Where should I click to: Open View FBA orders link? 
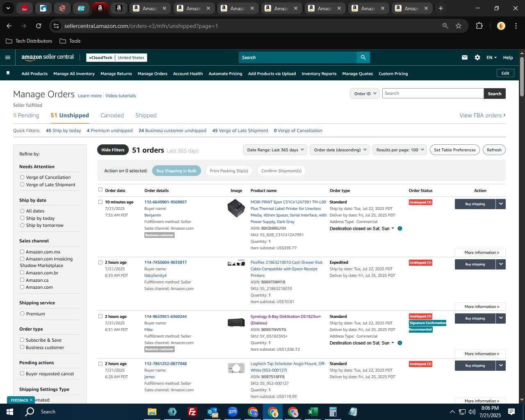[482, 115]
